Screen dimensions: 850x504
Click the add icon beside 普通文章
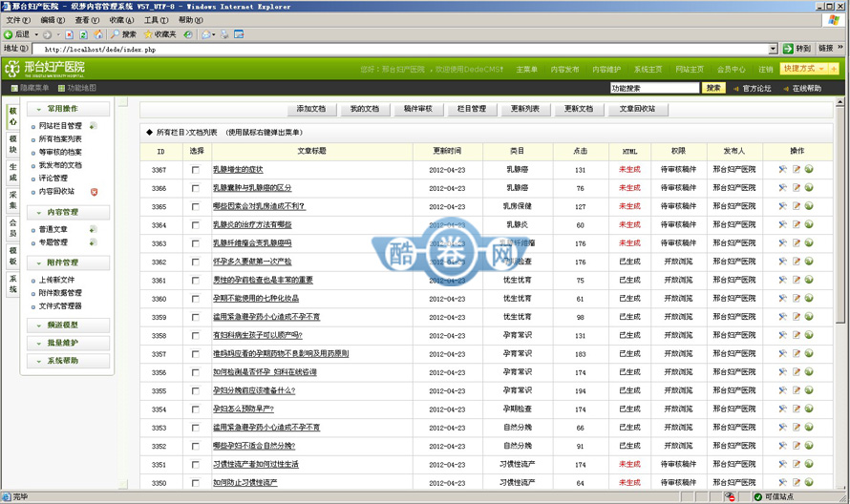tap(94, 229)
